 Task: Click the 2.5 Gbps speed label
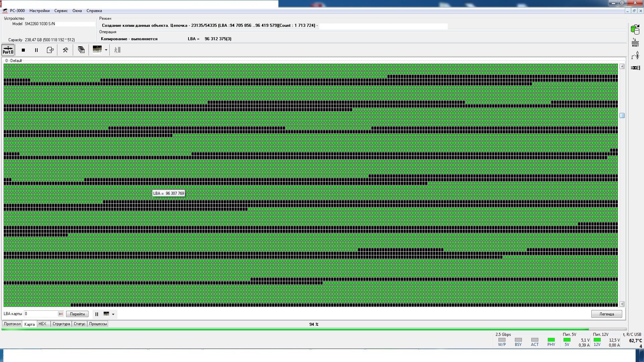point(503,335)
